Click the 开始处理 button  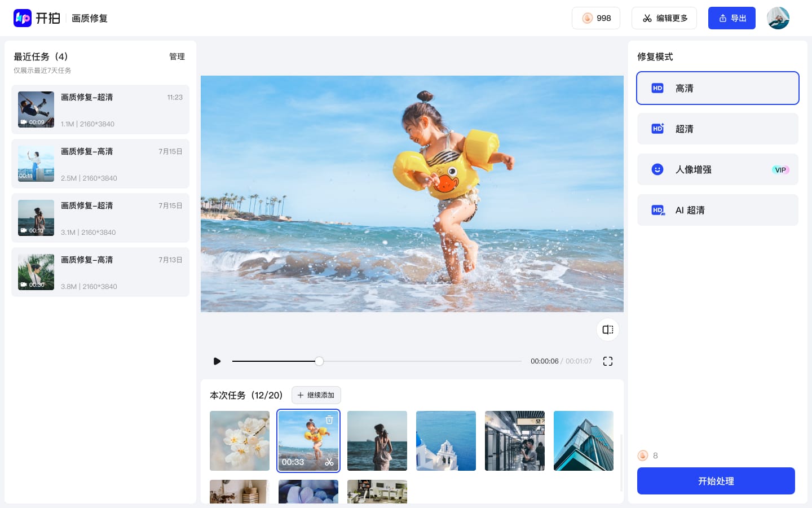pos(716,481)
